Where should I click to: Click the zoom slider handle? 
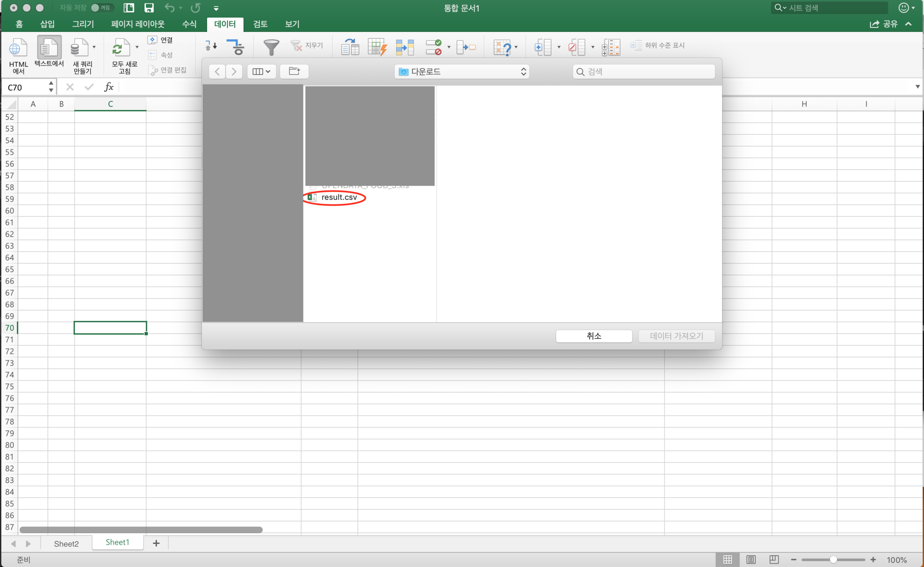tap(832, 560)
